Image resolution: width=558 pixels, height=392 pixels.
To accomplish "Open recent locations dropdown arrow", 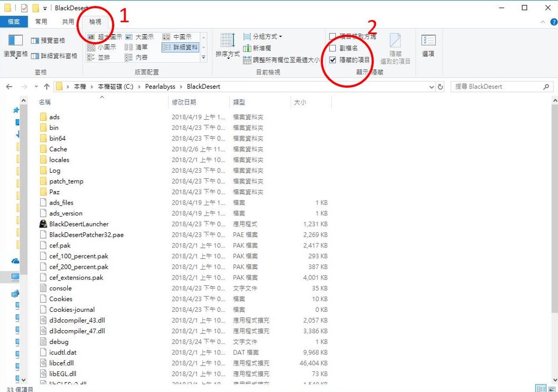I will (36, 87).
